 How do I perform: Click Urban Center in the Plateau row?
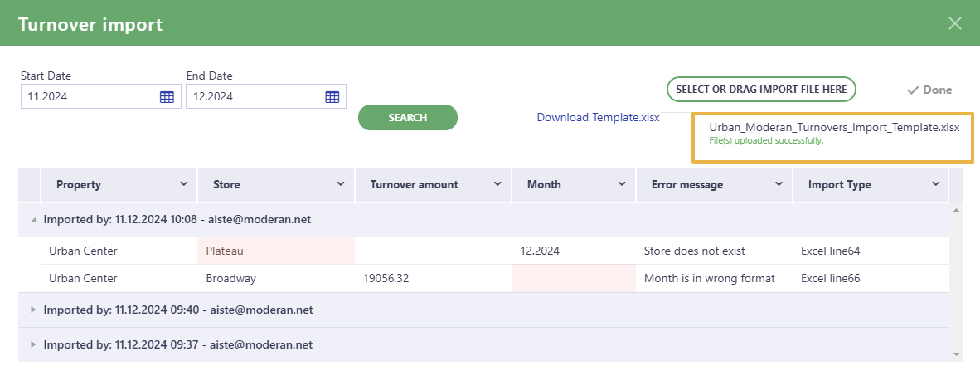coord(83,251)
